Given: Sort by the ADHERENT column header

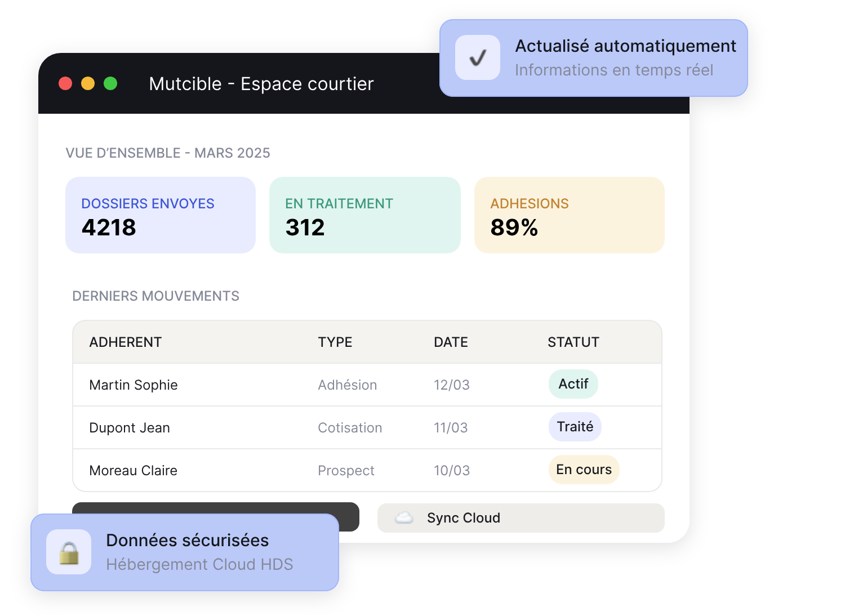Looking at the screenshot, I should [x=126, y=342].
